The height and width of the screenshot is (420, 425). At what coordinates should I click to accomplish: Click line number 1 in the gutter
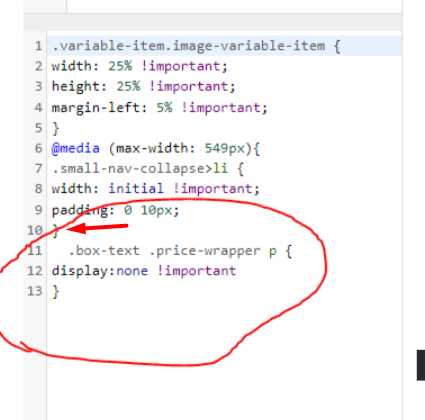[38, 46]
